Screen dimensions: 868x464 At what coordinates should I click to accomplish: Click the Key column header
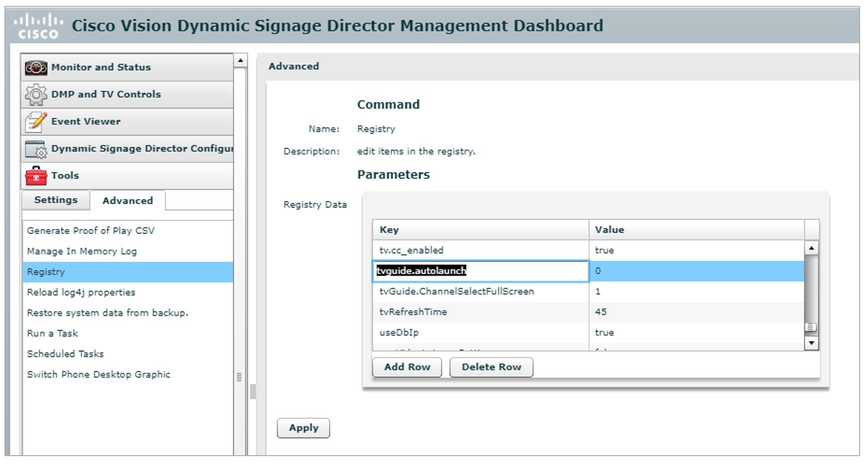coord(480,230)
